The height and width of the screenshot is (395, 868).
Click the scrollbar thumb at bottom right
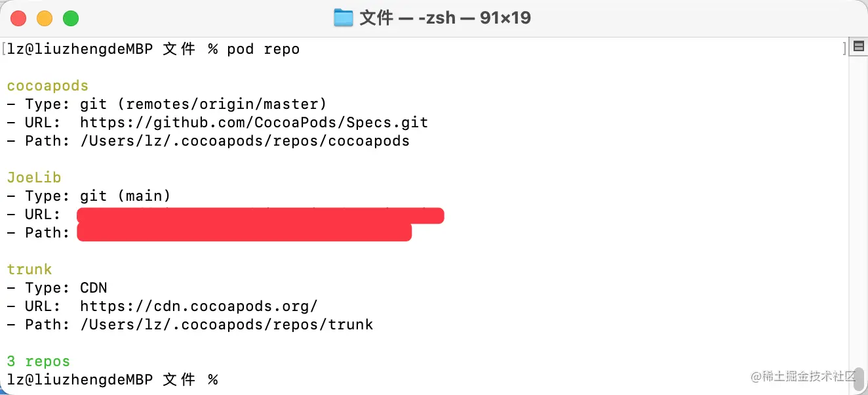(859, 379)
